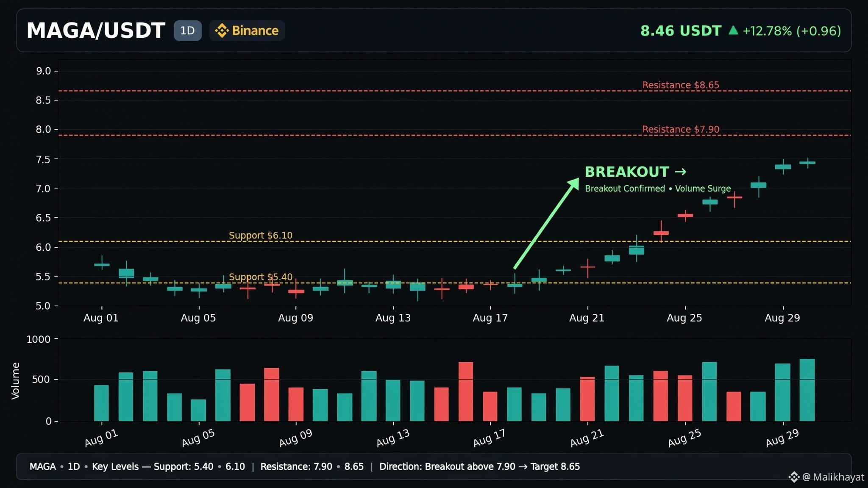Click the 9.0 price axis label

click(x=43, y=71)
